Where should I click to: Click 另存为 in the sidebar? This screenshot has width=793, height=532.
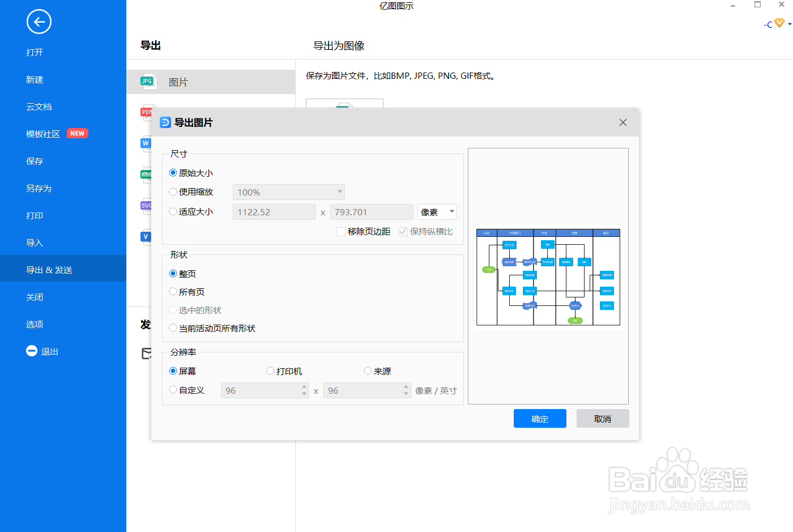point(39,188)
